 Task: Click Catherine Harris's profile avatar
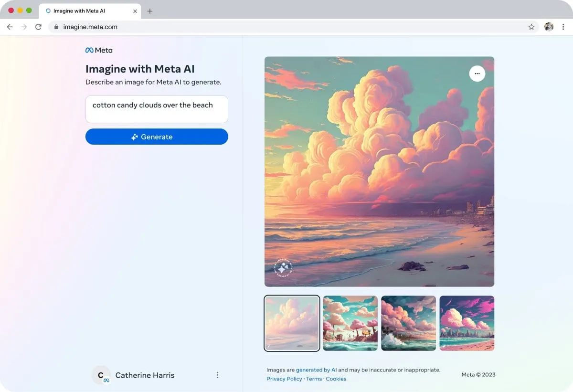pyautogui.click(x=101, y=375)
